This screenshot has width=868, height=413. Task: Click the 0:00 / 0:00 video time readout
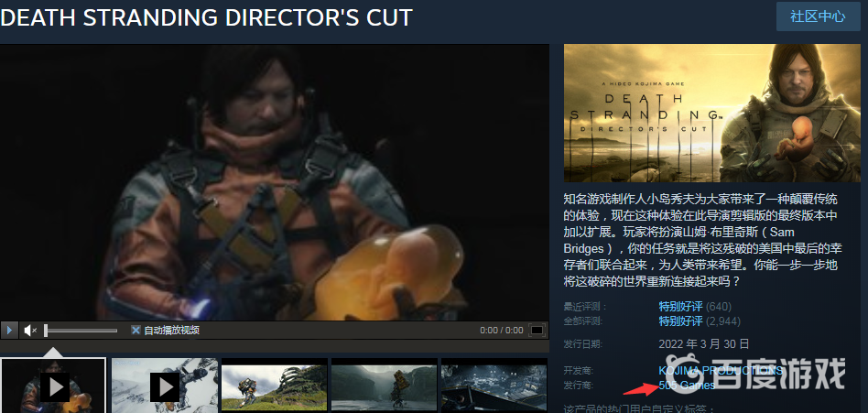[x=502, y=331]
